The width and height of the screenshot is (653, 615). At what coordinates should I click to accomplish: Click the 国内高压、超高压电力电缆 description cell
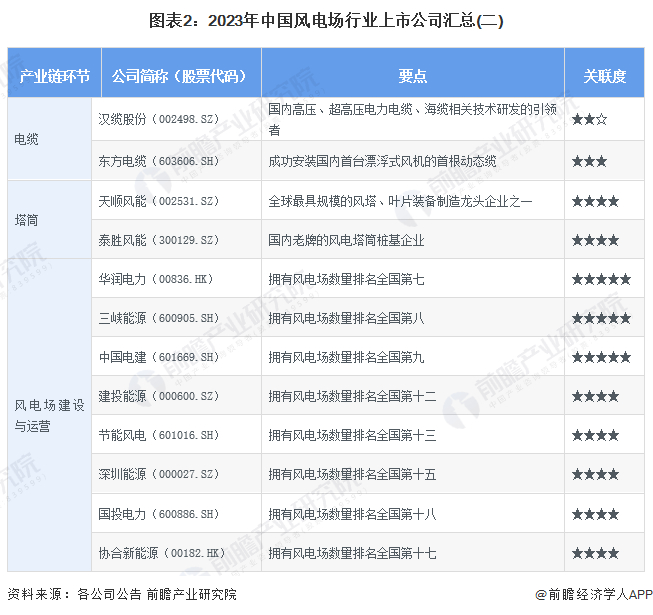point(412,119)
